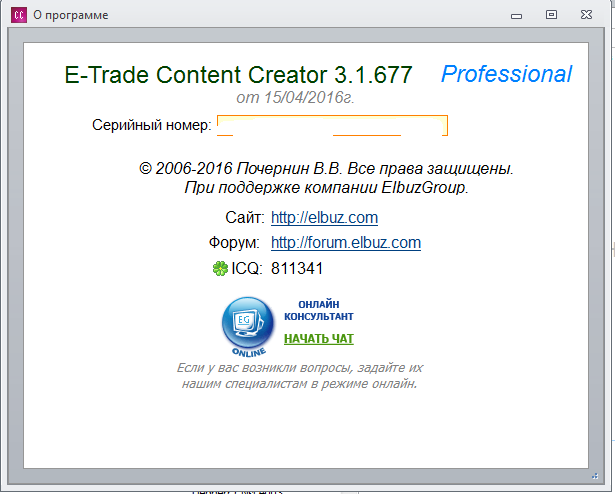Click the serial number input field
Image resolution: width=615 pixels, height=494 pixels.
tap(332, 126)
